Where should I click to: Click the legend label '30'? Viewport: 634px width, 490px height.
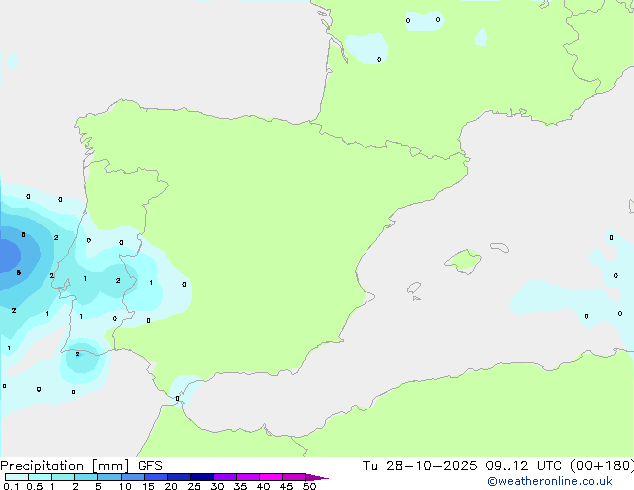(217, 486)
